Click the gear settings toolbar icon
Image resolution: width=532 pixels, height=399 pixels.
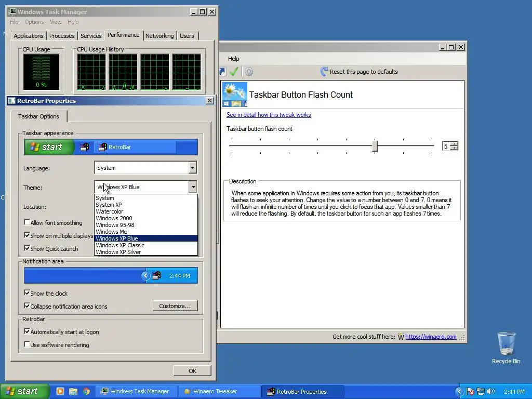click(x=249, y=72)
